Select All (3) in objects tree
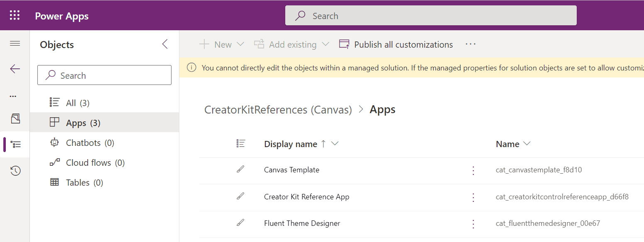This screenshot has width=644, height=242. click(104, 103)
